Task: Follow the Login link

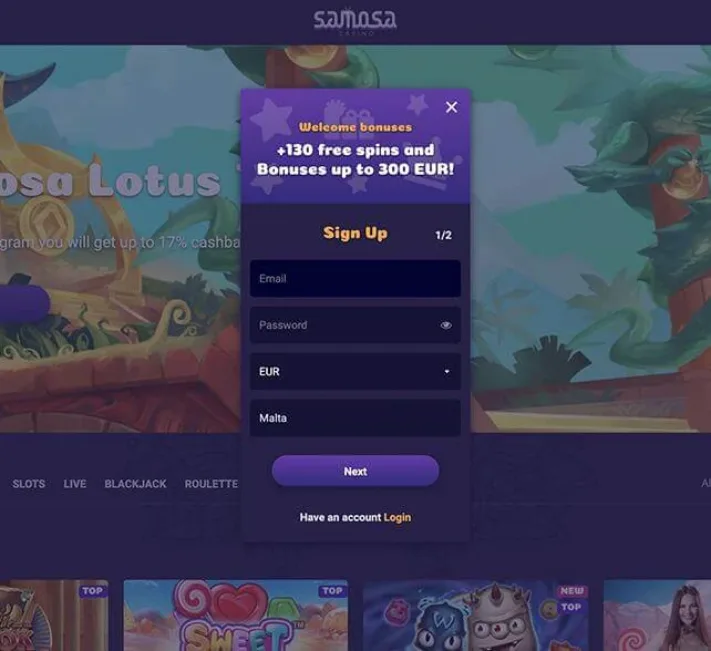Action: pos(397,517)
